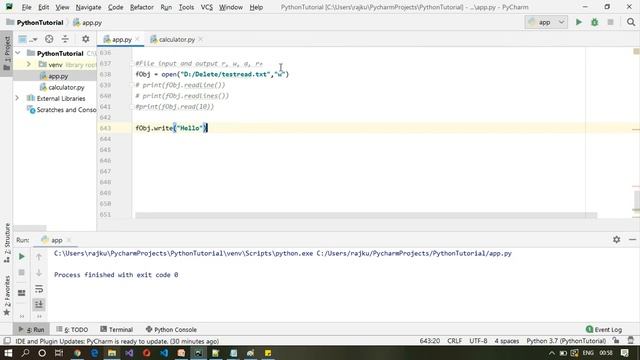Click 4 spaces indent setting

(507, 341)
